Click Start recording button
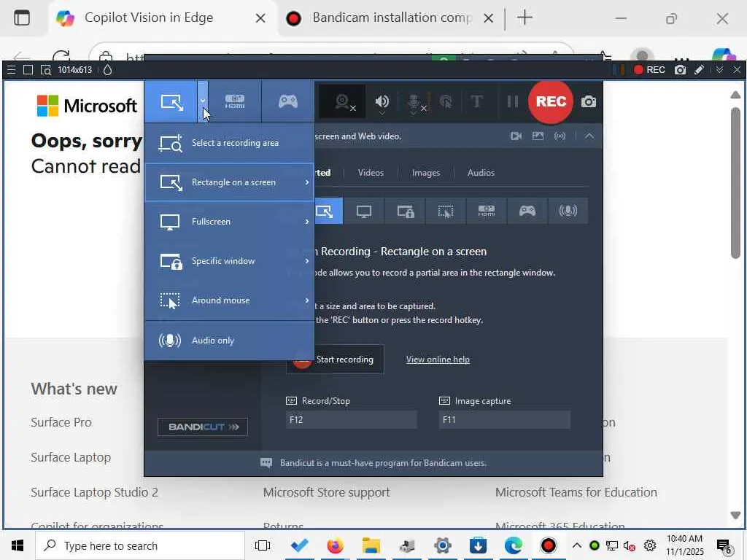Viewport: 747px width, 560px height. point(336,359)
